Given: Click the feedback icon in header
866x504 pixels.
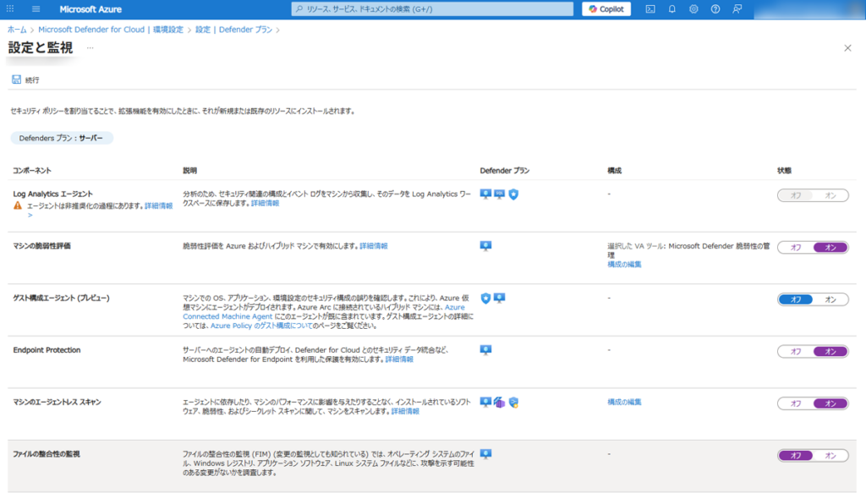Looking at the screenshot, I should pyautogui.click(x=737, y=9).
